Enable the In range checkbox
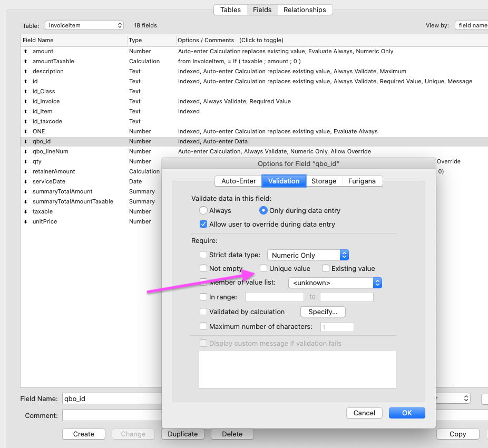The image size is (488, 448). click(203, 297)
